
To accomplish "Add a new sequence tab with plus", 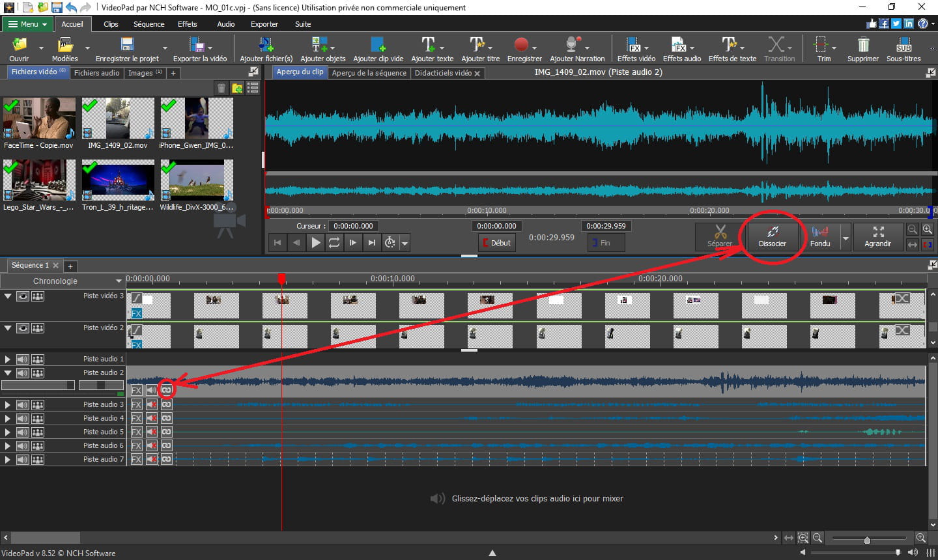I will pos(70,266).
